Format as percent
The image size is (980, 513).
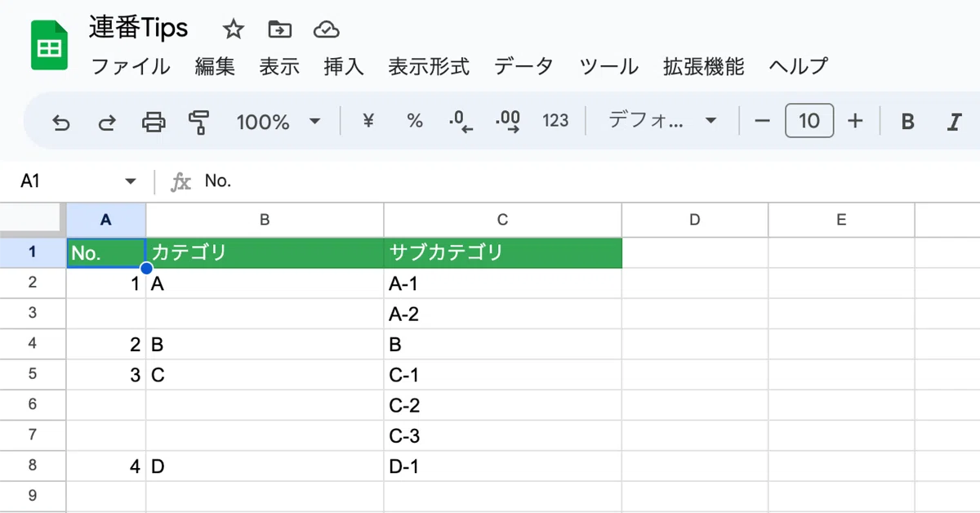click(x=415, y=121)
